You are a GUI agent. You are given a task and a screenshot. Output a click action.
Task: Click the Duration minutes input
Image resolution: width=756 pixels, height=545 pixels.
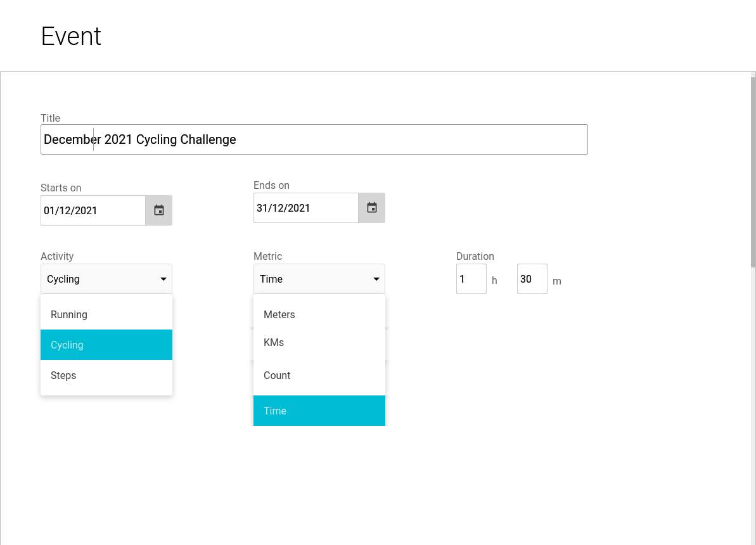click(x=532, y=279)
